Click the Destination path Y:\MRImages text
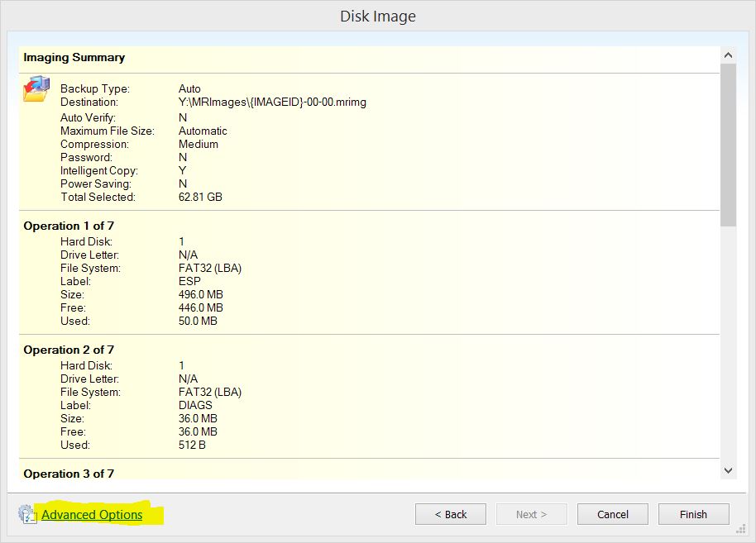The image size is (756, 543). (272, 102)
